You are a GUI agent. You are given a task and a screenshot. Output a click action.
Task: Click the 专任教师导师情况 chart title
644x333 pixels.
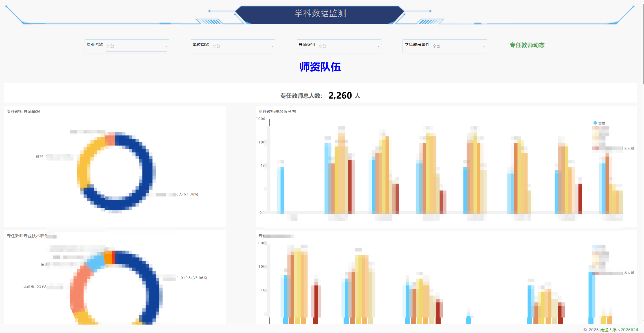(23, 112)
